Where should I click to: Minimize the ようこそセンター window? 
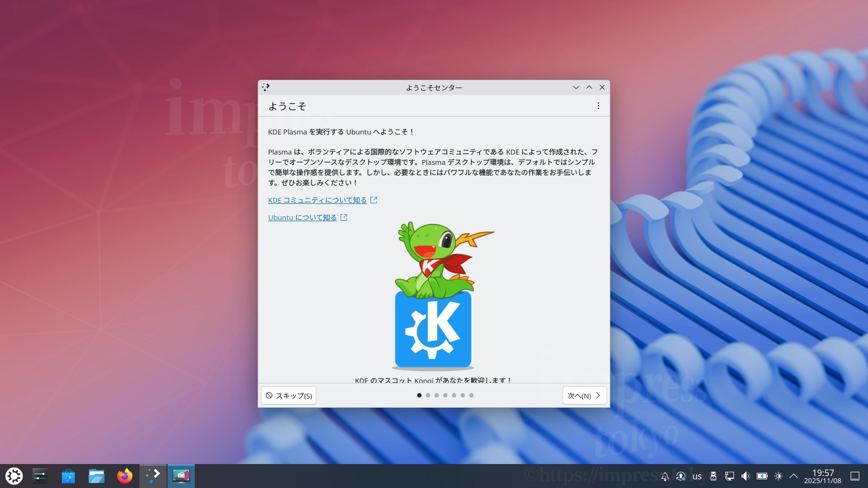[576, 87]
